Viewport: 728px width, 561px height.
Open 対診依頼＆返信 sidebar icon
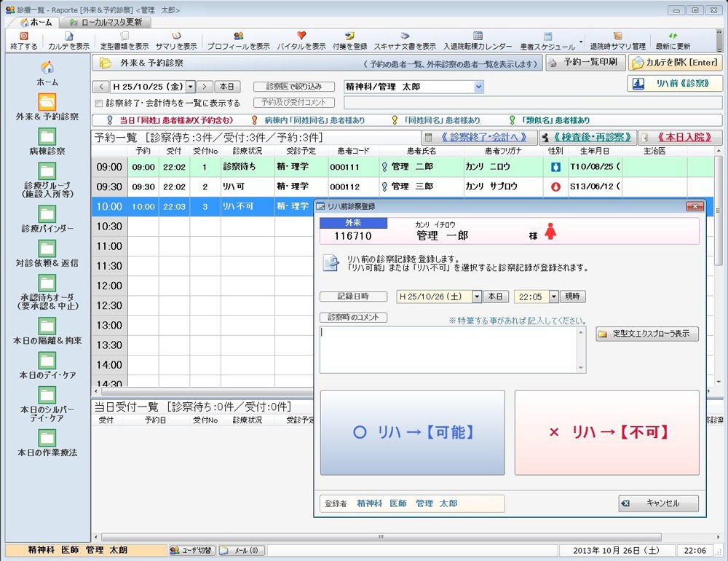tap(47, 248)
